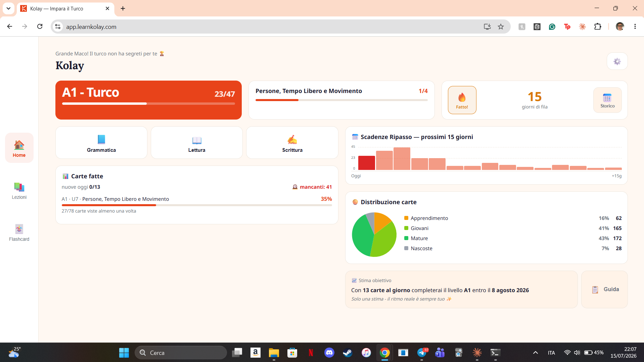Open the Extensions puzzle menu
644x362 pixels.
point(598,27)
